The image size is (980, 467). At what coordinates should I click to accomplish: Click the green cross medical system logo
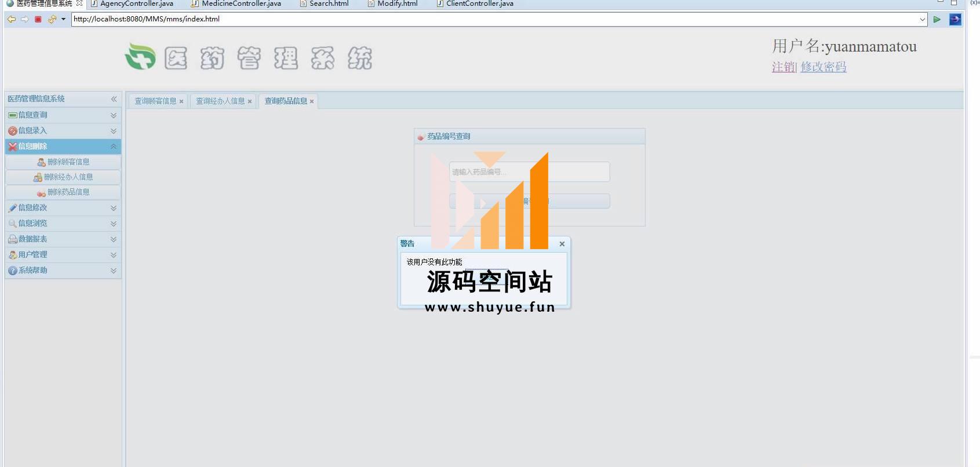(140, 57)
